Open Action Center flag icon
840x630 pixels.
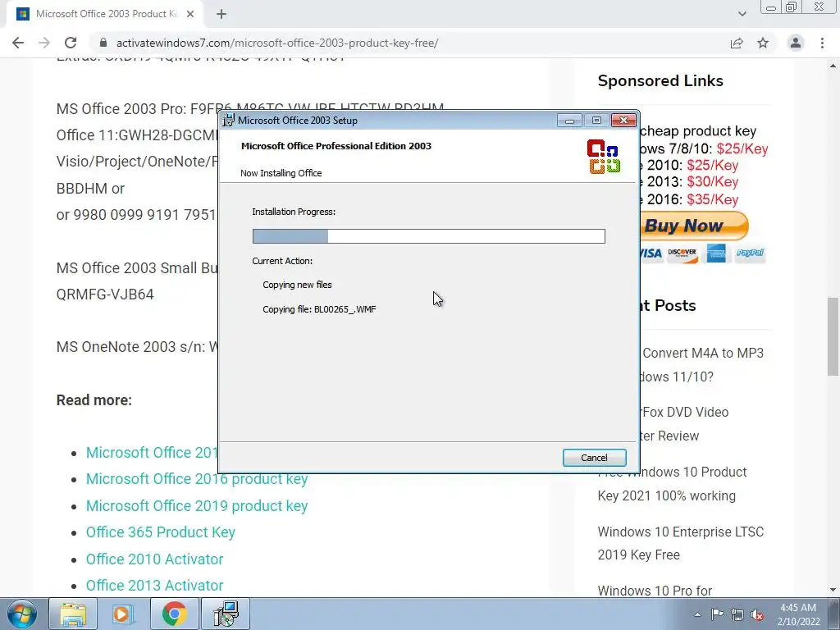[x=717, y=614]
